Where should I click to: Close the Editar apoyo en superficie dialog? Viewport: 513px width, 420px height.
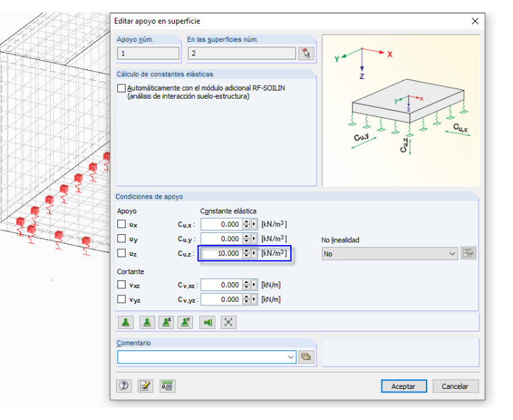pos(475,22)
